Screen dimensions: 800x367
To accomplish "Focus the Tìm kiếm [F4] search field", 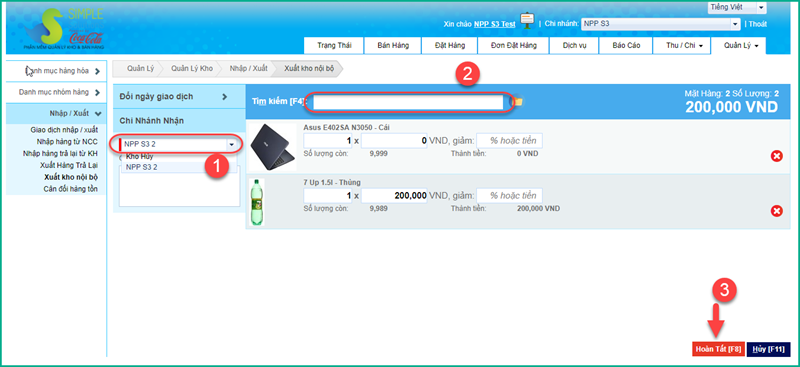I will pyautogui.click(x=408, y=103).
